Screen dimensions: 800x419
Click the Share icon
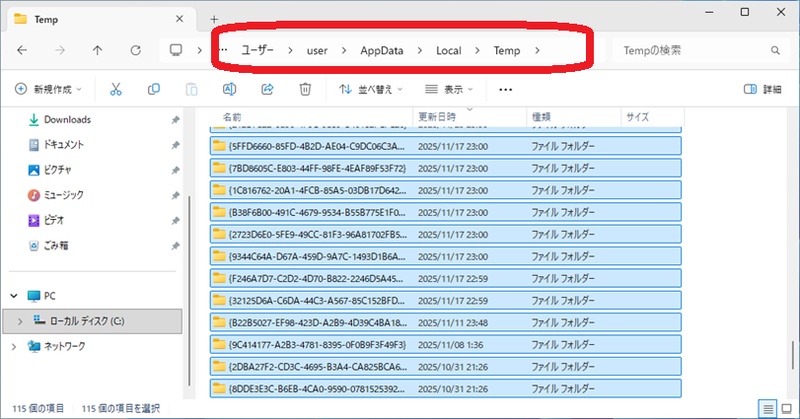[x=267, y=89]
